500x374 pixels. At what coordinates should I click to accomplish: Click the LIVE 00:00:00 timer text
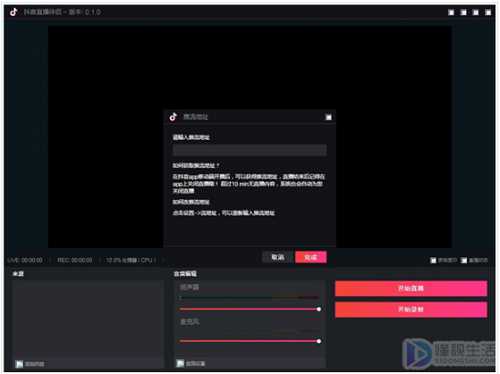click(x=25, y=260)
